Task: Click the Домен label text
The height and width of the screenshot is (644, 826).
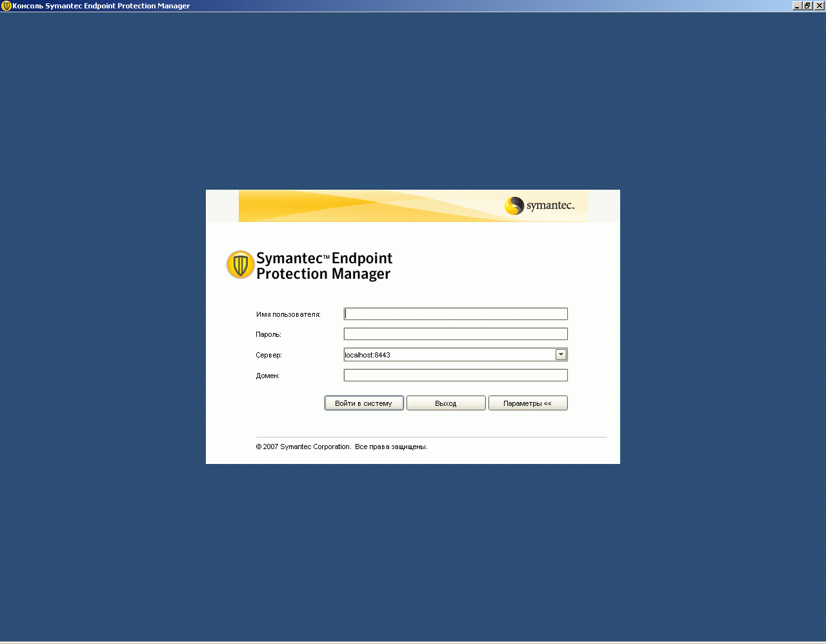Action: click(268, 376)
